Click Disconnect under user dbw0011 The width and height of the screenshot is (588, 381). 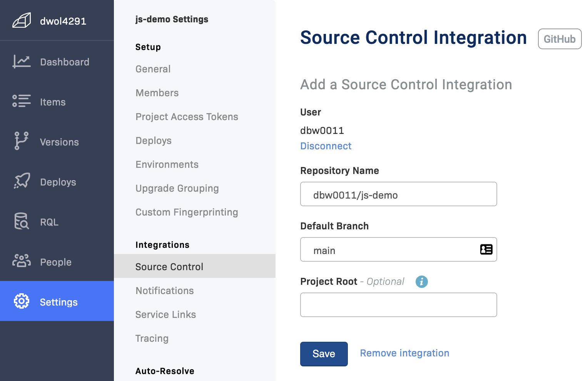[326, 146]
